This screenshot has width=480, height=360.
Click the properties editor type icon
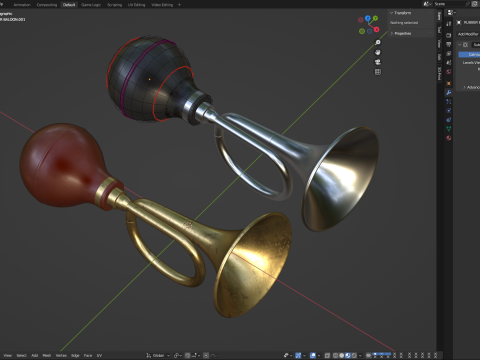click(x=451, y=12)
